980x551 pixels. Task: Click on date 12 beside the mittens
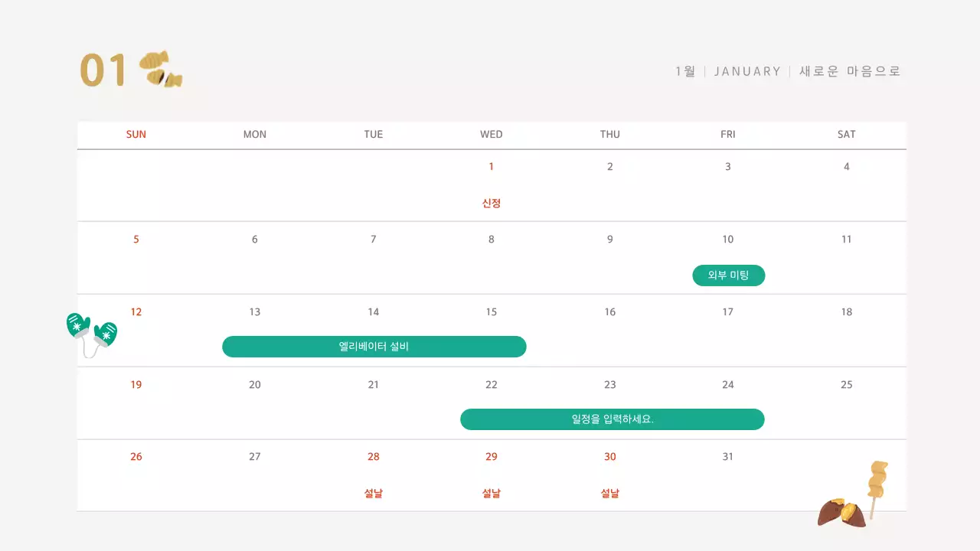tap(136, 312)
